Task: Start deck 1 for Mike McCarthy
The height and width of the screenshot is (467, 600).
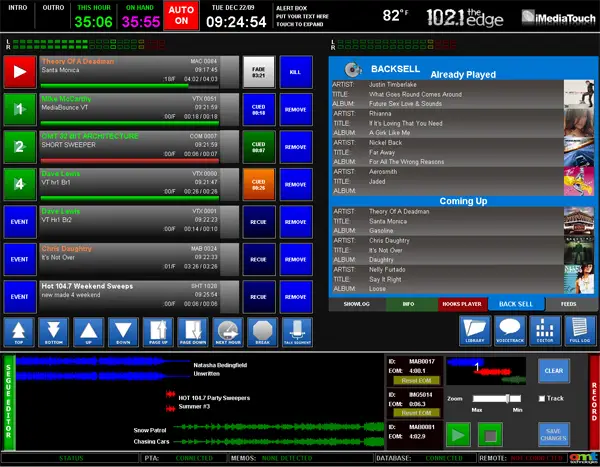Action: pyautogui.click(x=20, y=109)
